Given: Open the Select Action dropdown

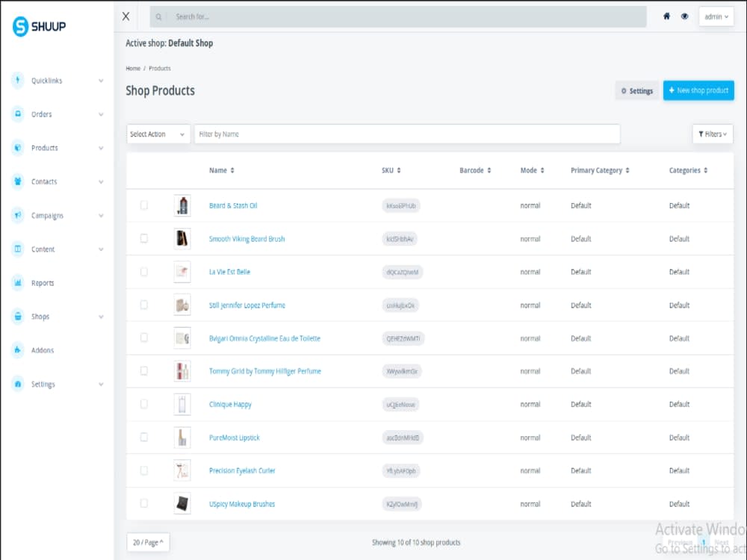Looking at the screenshot, I should 158,134.
